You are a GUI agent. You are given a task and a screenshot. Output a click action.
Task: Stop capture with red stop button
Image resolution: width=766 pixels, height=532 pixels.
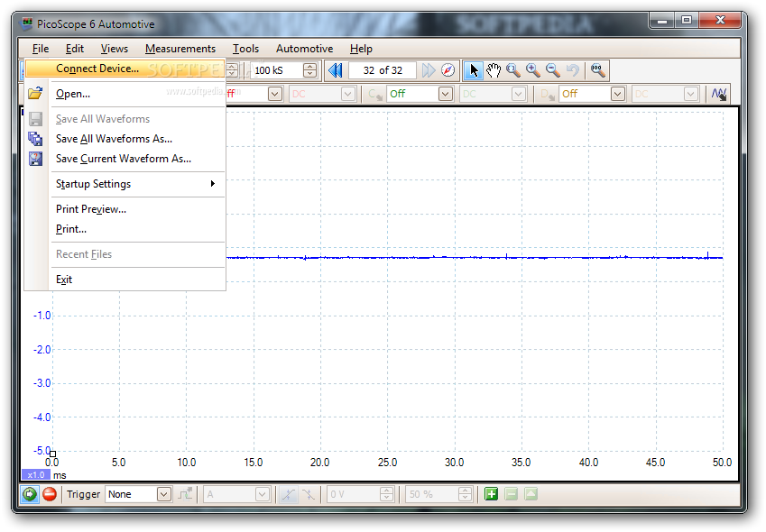[x=50, y=494]
